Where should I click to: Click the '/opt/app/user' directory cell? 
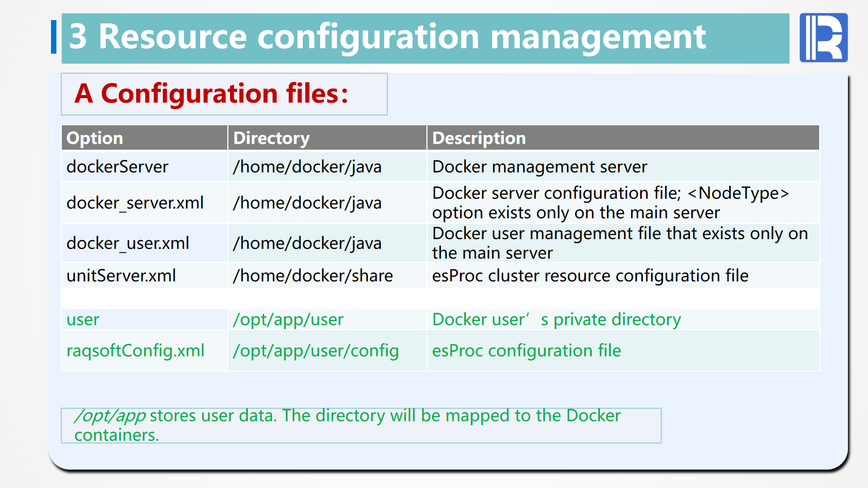tap(288, 320)
